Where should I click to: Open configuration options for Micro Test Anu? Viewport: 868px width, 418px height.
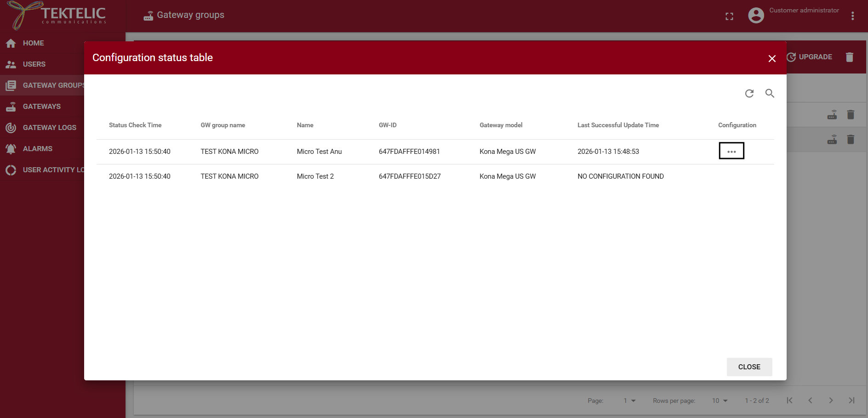[x=731, y=151]
